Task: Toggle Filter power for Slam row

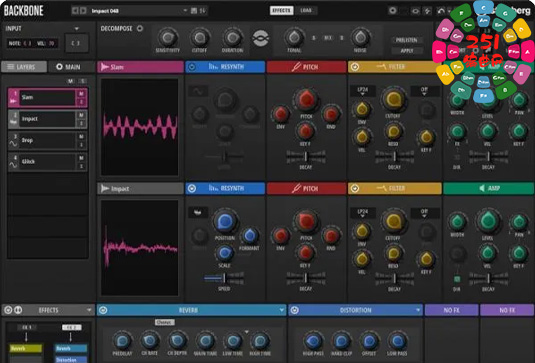Action: point(355,67)
